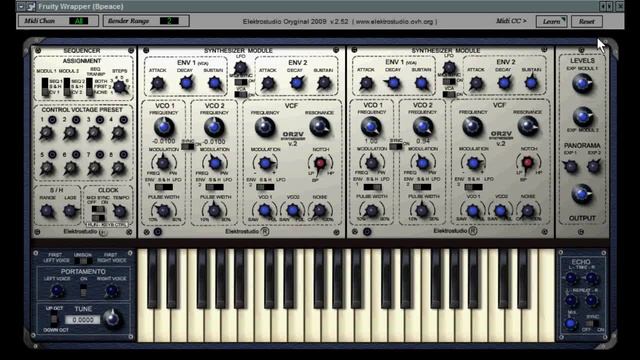Click VCO 1 MODULATION knob in first module
640x360 pixels.
point(163,163)
